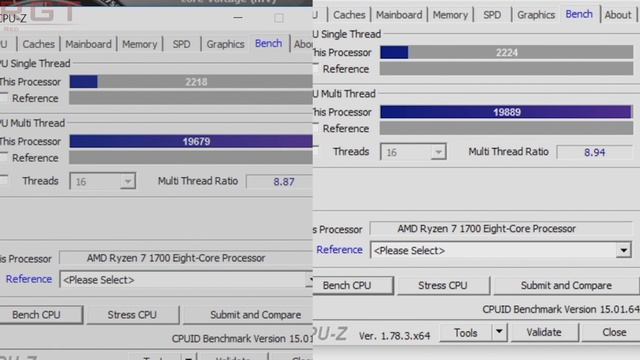Click processor name field in right window
The image size is (640, 360).
tap(501, 229)
